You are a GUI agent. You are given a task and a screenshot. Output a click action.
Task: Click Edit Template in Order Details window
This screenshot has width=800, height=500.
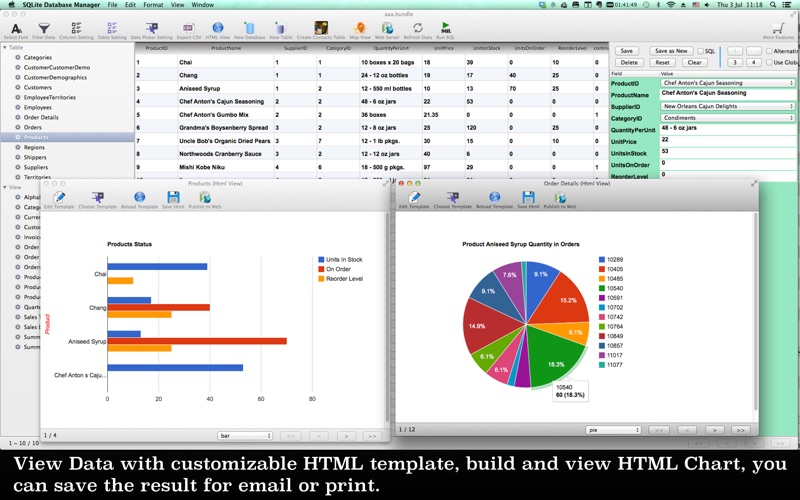tap(414, 197)
